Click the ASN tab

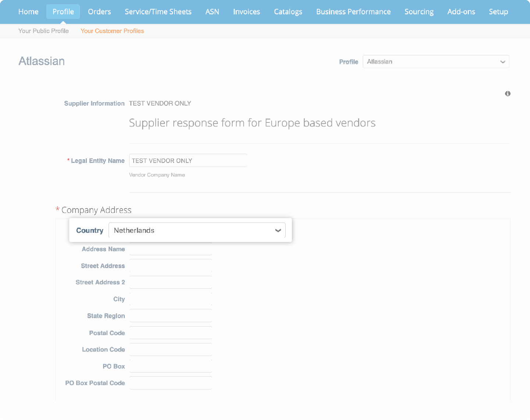[x=212, y=11]
